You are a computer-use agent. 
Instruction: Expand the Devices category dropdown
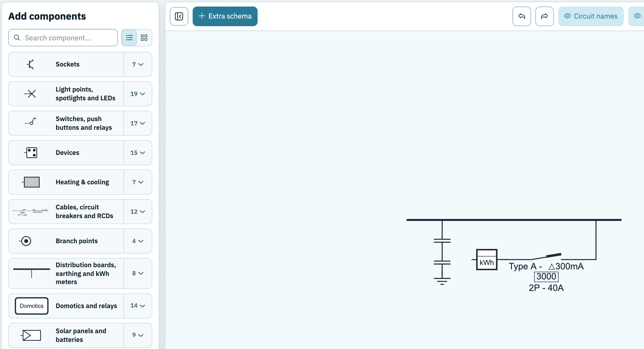point(138,153)
